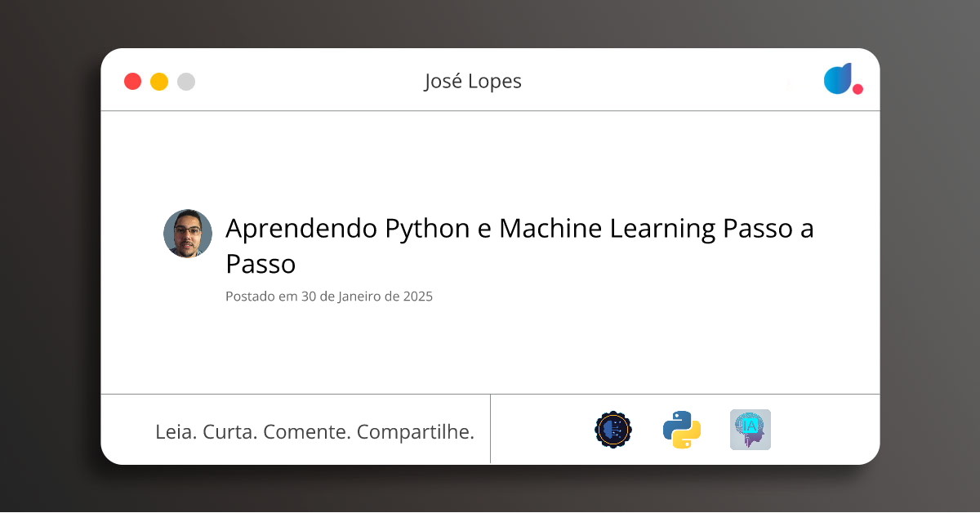This screenshot has width=980, height=513.
Task: Toggle the IA head icon's highlighted state
Action: (x=750, y=429)
